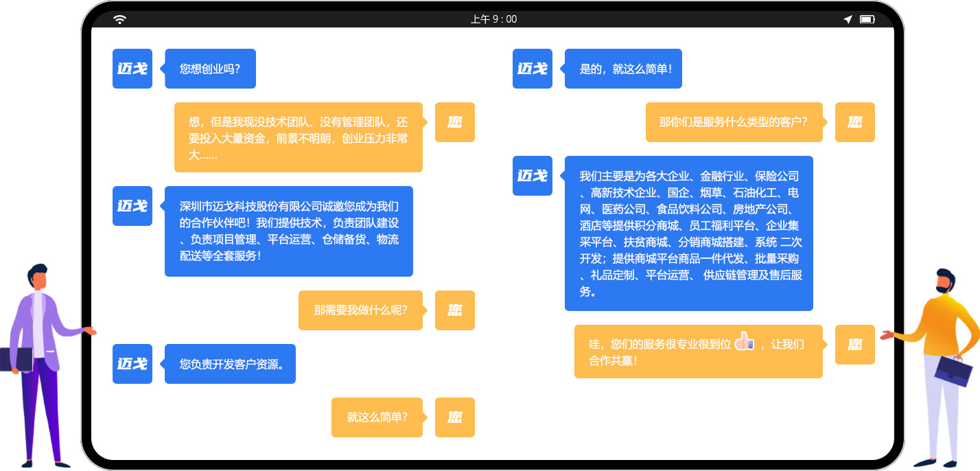Click the "您负责开发客户资源。" message bubble
This screenshot has width=980, height=471.
230,364
